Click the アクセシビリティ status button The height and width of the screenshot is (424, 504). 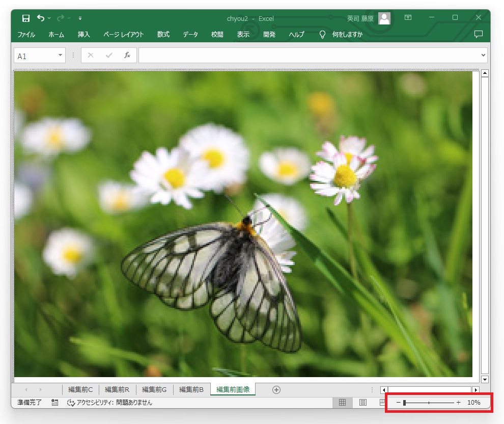pyautogui.click(x=109, y=403)
